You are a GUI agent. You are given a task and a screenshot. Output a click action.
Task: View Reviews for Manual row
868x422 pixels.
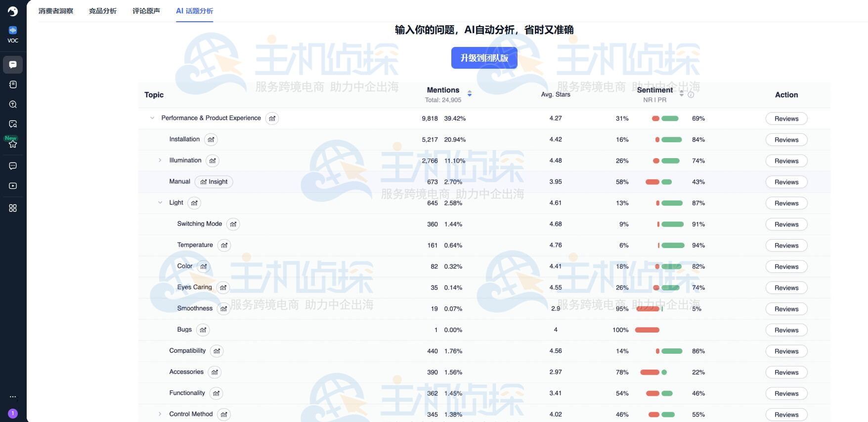786,182
